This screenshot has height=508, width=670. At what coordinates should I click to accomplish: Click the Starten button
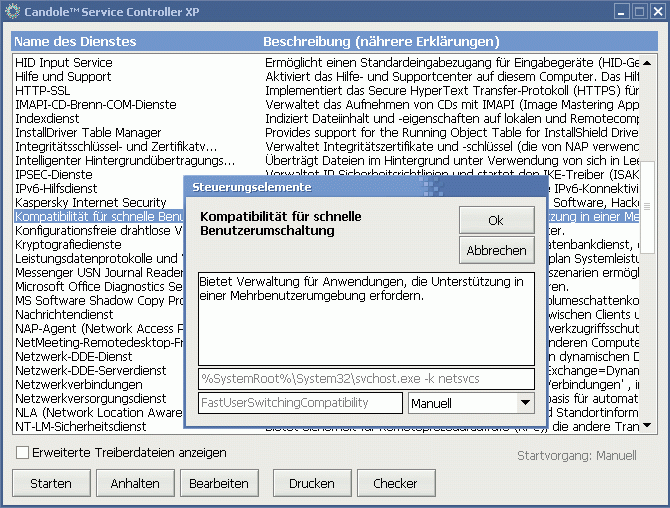pyautogui.click(x=50, y=483)
